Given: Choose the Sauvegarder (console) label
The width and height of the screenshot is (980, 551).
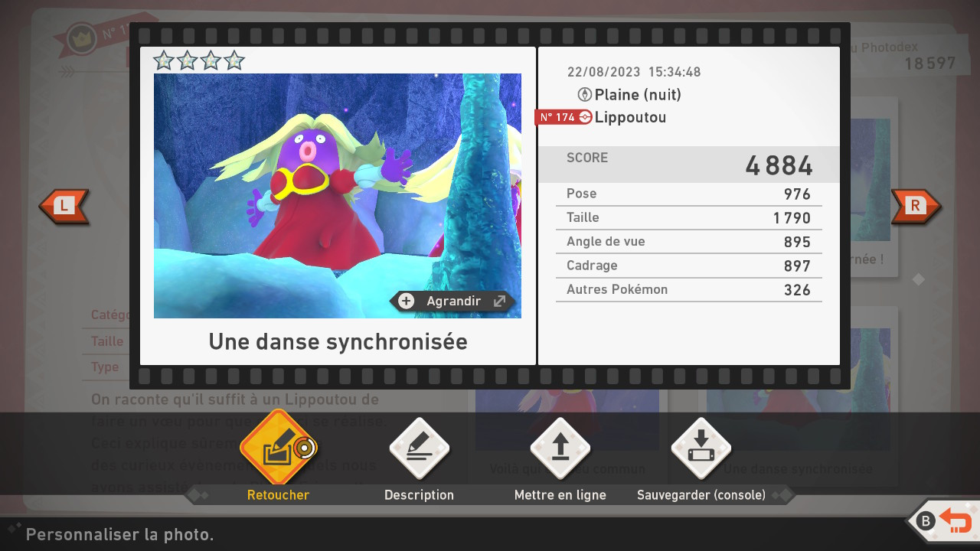Looking at the screenshot, I should pyautogui.click(x=701, y=495).
